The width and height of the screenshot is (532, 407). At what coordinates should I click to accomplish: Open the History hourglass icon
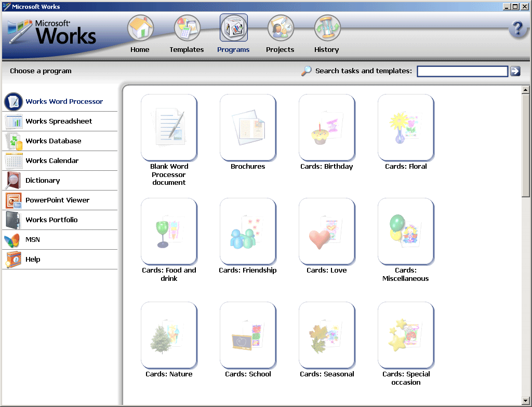(x=327, y=28)
